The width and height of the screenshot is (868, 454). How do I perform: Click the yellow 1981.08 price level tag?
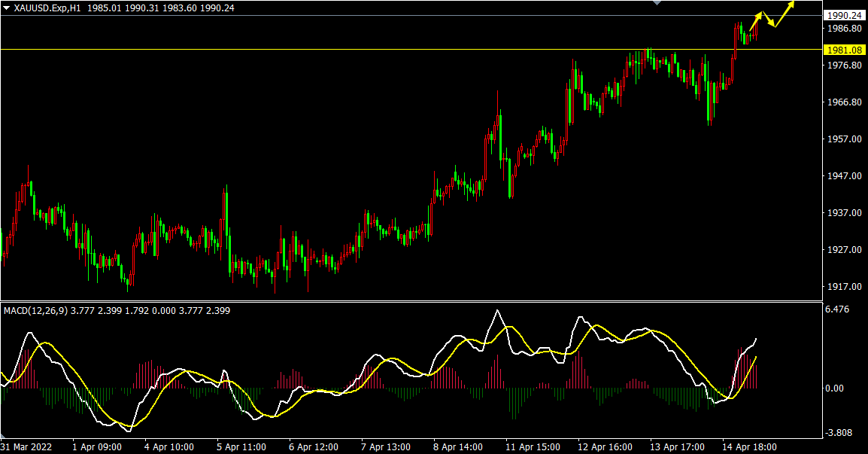coord(843,50)
